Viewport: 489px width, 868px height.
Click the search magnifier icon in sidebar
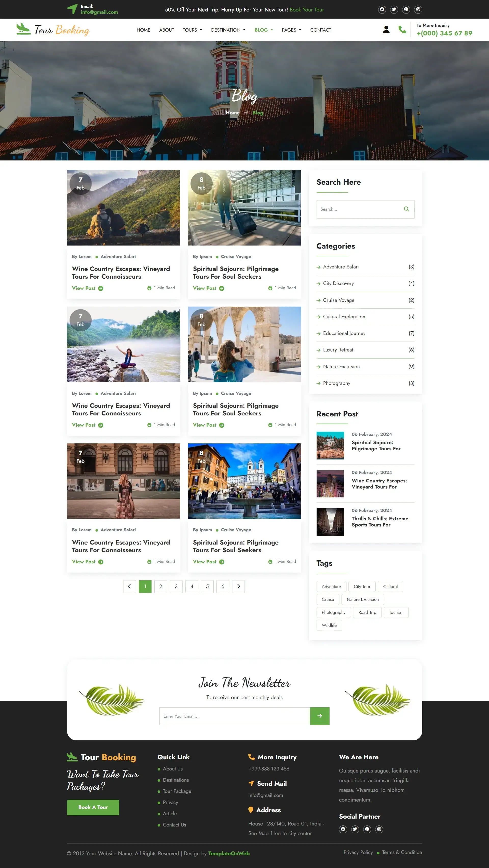(406, 209)
